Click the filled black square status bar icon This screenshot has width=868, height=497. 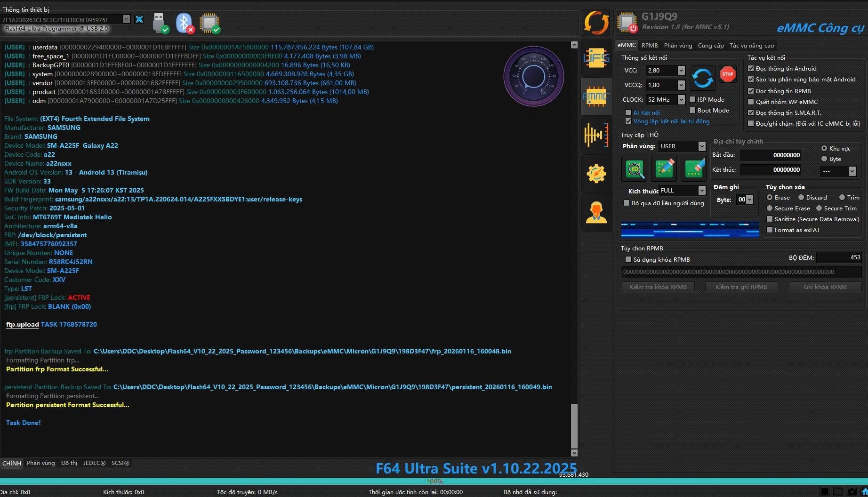tap(825, 492)
